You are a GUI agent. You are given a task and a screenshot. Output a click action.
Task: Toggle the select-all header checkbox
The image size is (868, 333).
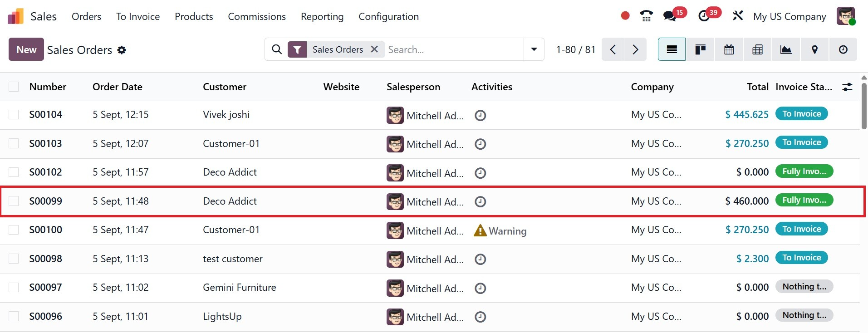pyautogui.click(x=14, y=87)
